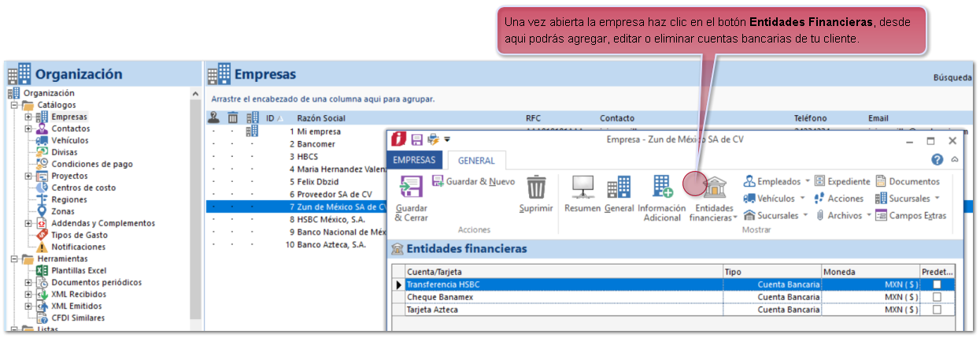Sort Empresas list by Razón Social
The image size is (980, 338).
(321, 118)
